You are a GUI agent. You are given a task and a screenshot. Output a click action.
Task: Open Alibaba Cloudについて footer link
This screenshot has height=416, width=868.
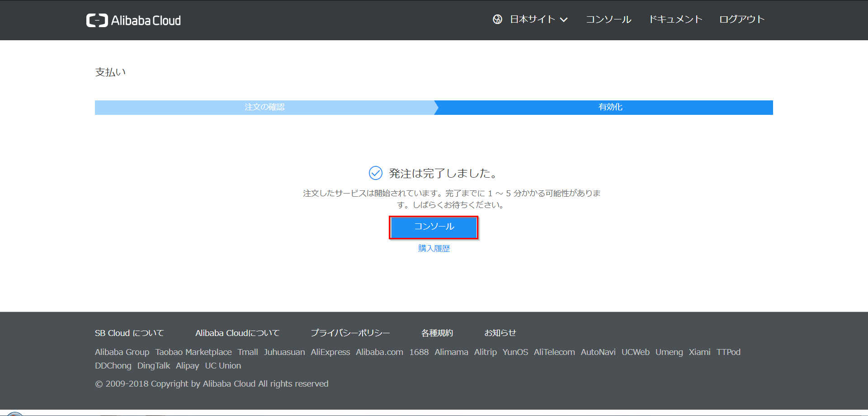(x=237, y=333)
